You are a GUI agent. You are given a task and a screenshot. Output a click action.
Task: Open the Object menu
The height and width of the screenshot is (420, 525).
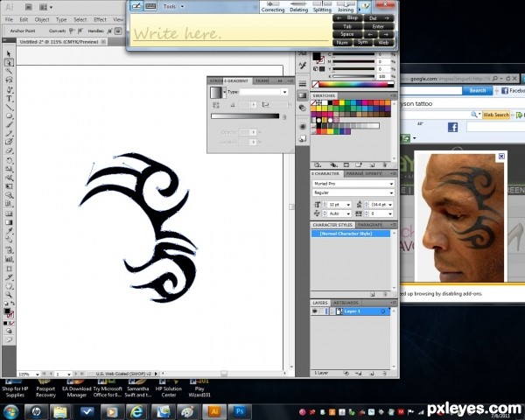pyautogui.click(x=42, y=20)
